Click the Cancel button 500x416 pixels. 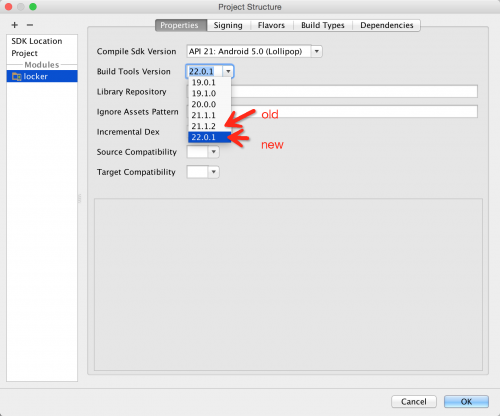[414, 401]
